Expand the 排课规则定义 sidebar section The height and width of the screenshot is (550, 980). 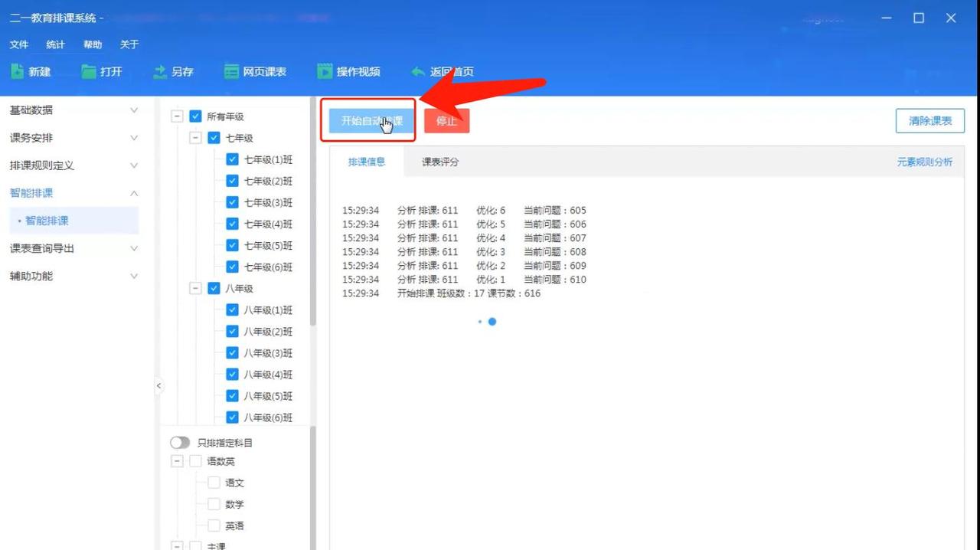coord(73,165)
